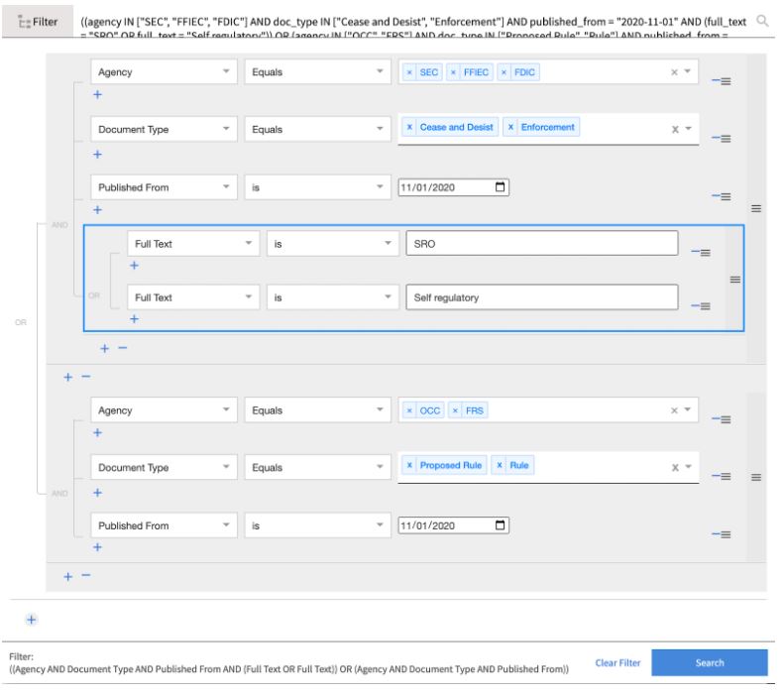Open the first Agency field dropdown
Viewport: 784px width, 695px height.
pos(164,72)
